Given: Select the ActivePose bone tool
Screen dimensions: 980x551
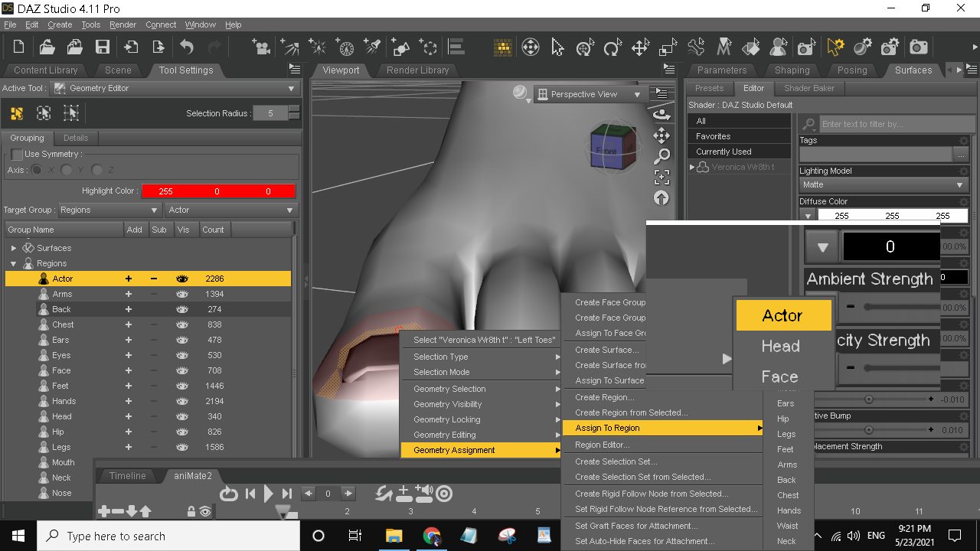Looking at the screenshot, I should 696,47.
